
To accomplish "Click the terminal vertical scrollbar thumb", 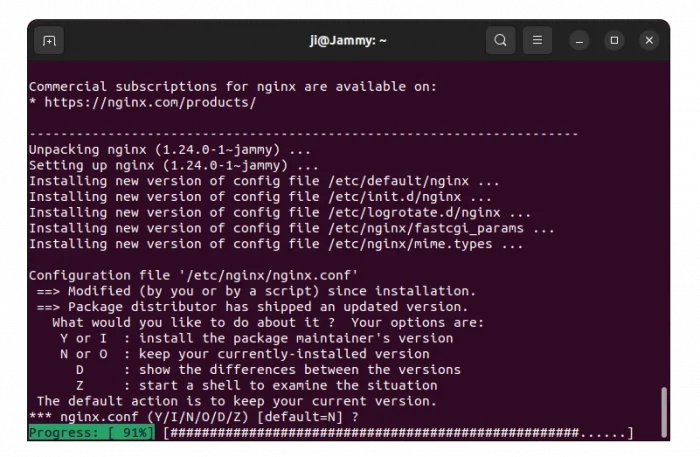I will [x=663, y=409].
